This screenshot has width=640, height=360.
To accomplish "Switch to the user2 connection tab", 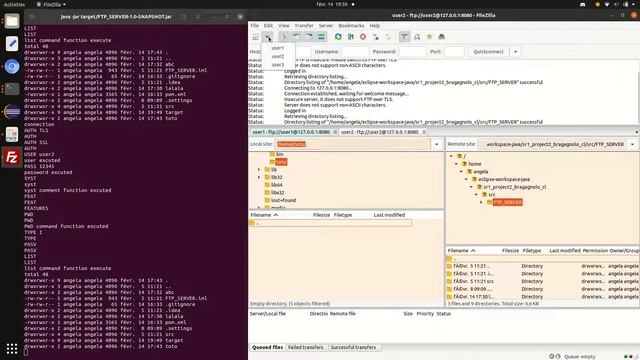I will [x=380, y=132].
